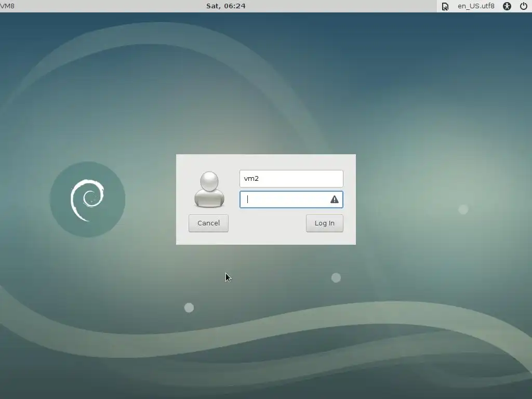Focus the password input field

point(291,199)
